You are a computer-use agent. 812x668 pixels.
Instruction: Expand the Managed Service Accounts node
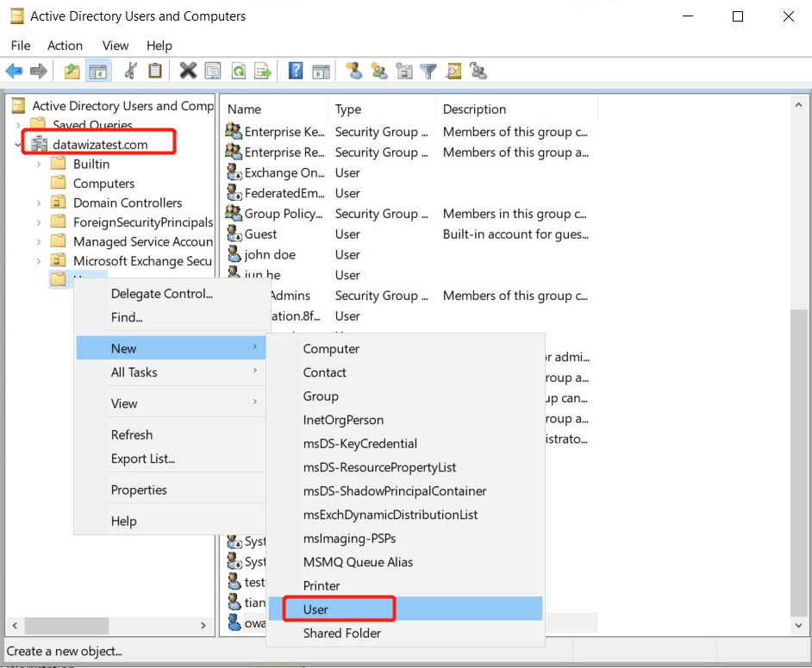pos(39,242)
